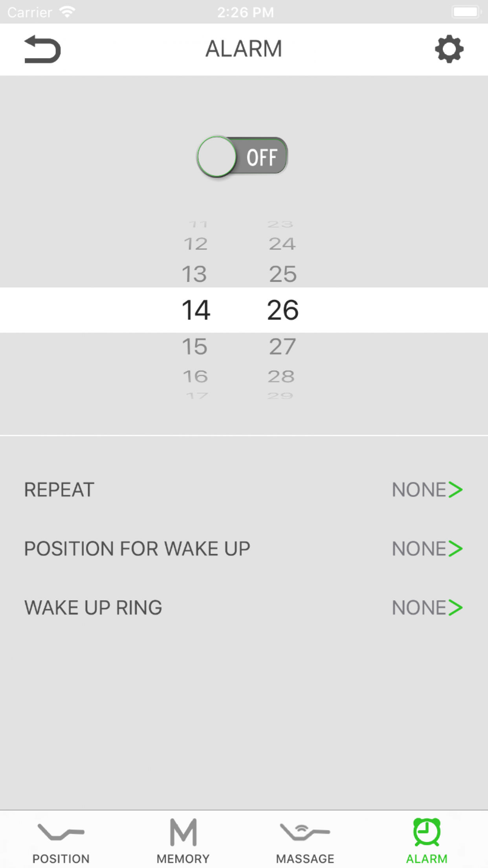Open the REPEAT setting row
The height and width of the screenshot is (868, 488).
click(x=59, y=490)
